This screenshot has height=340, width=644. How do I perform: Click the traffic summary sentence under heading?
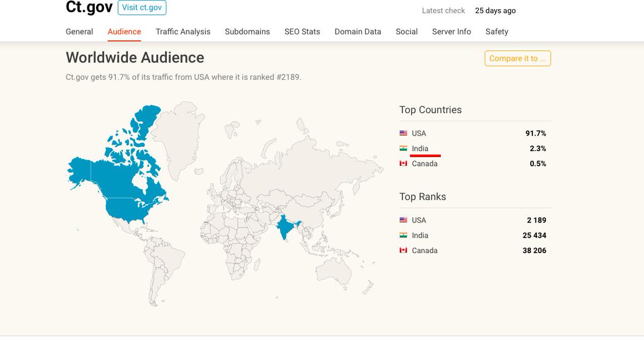click(184, 77)
